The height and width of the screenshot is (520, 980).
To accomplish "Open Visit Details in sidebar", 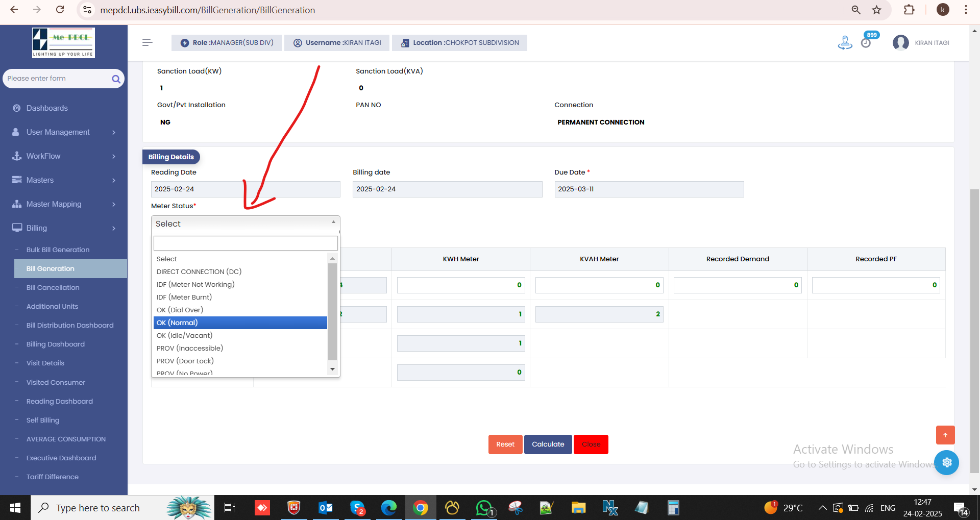I will [x=45, y=363].
